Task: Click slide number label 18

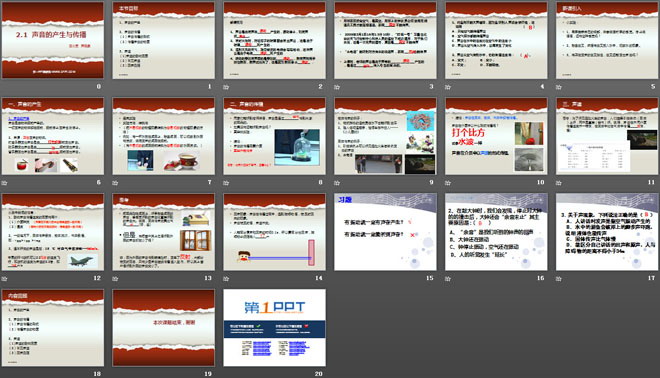Action: click(97, 373)
